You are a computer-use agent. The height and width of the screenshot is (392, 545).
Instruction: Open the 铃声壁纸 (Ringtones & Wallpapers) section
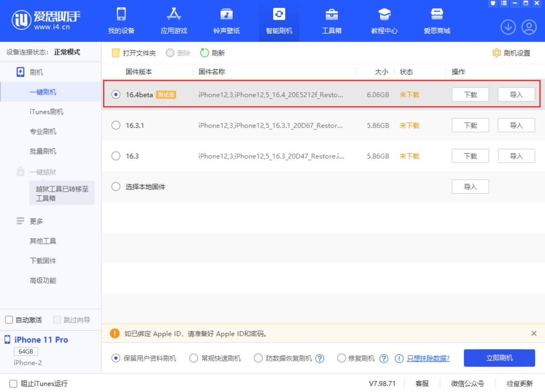tap(227, 21)
